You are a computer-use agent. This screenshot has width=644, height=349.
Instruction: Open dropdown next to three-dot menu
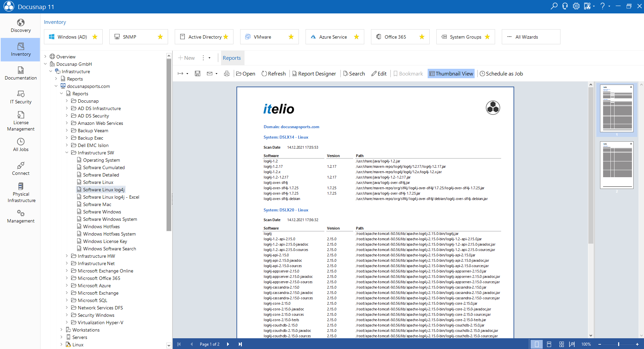pos(210,58)
